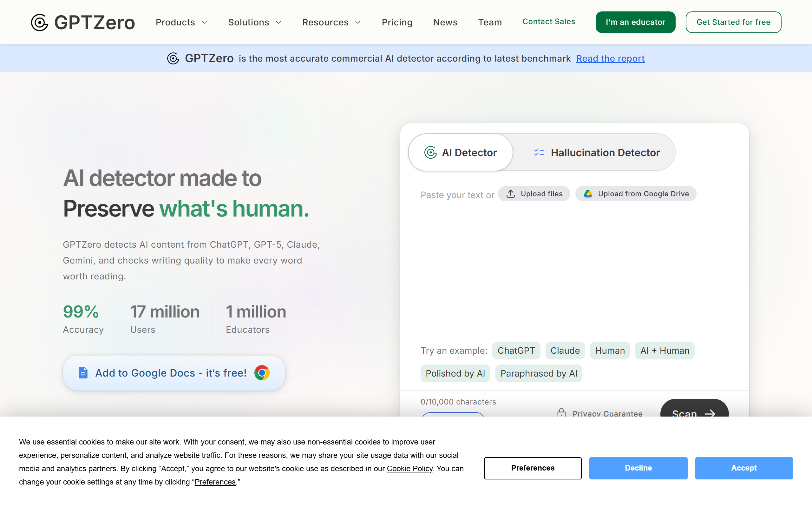Image resolution: width=812 pixels, height=508 pixels.
Task: Accept cookies
Action: point(744,468)
